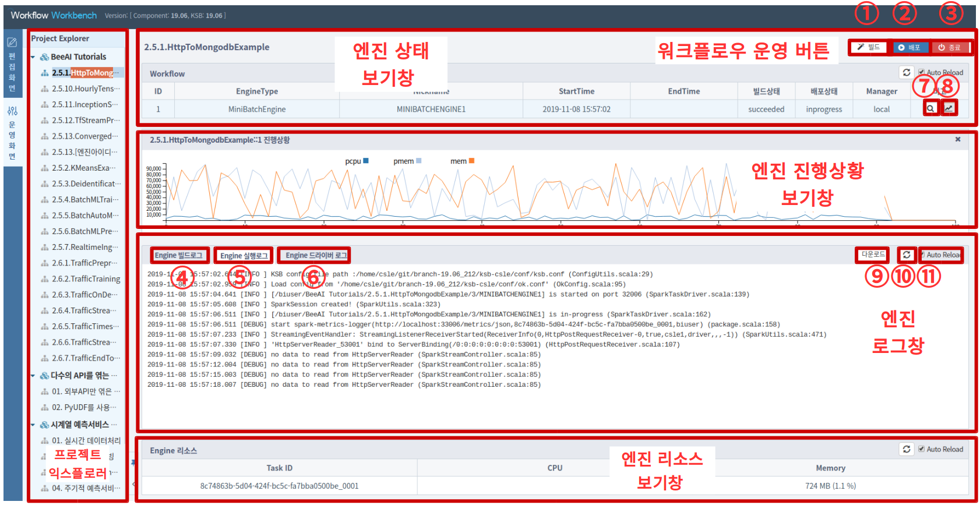Click the workflow icon beside 2.5.5.BatchAutoM

(x=45, y=216)
